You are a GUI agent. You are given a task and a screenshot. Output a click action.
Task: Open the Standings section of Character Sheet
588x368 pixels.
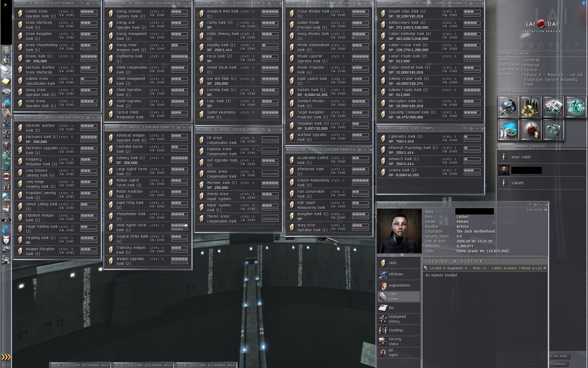point(399,330)
